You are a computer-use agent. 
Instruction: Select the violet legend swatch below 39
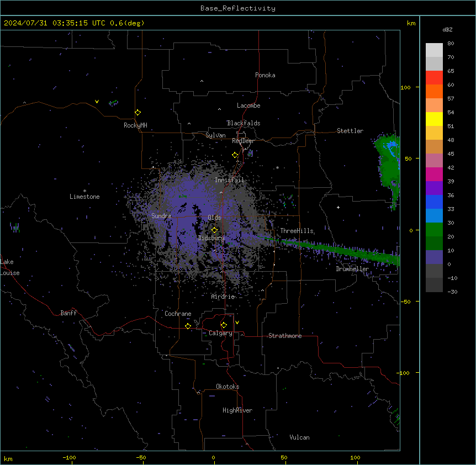pos(434,188)
